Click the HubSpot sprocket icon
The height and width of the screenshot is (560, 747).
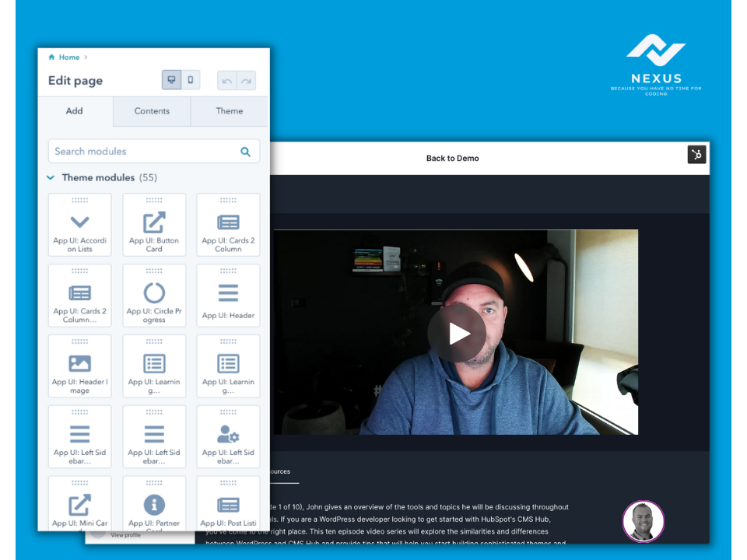click(696, 155)
